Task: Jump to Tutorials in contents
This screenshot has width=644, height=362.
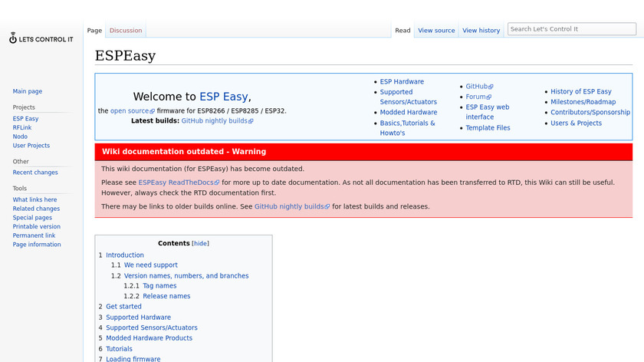Action: click(x=119, y=349)
